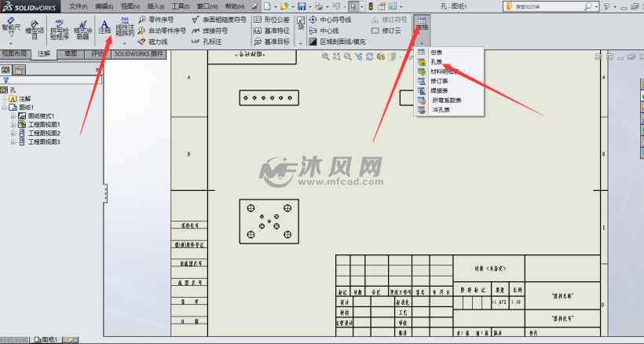Switch to the 评估 evaluate tab
Viewport: 644px width, 344px height.
point(97,53)
